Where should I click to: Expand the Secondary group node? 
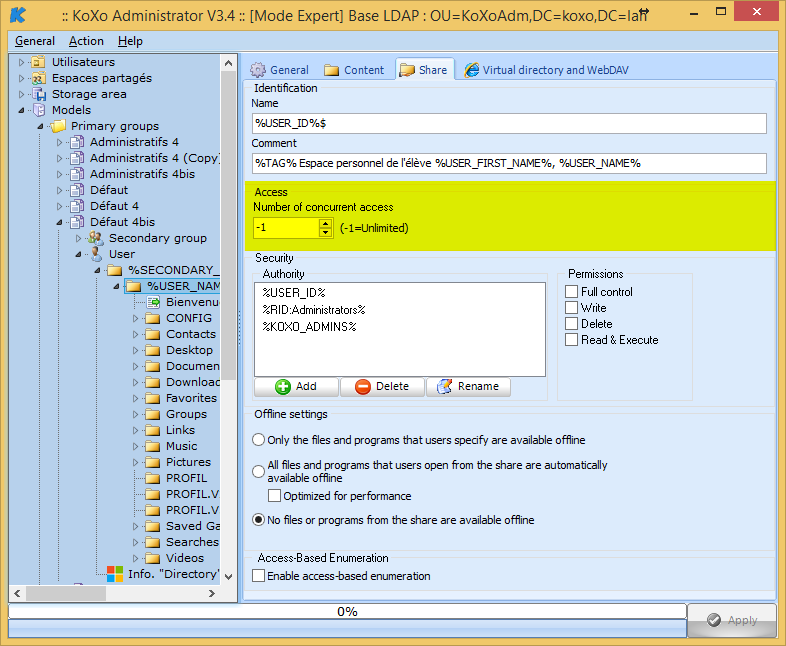click(79, 238)
